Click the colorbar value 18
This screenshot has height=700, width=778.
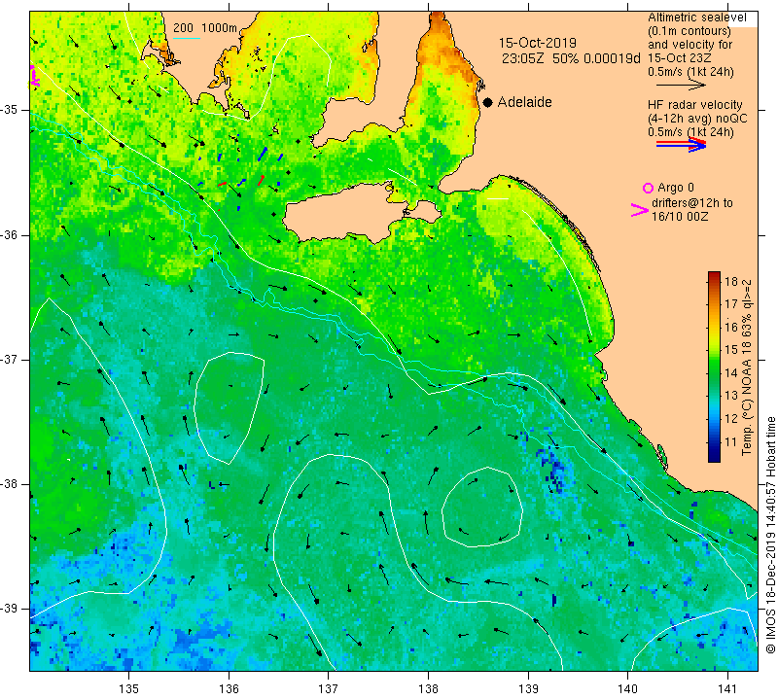click(731, 281)
